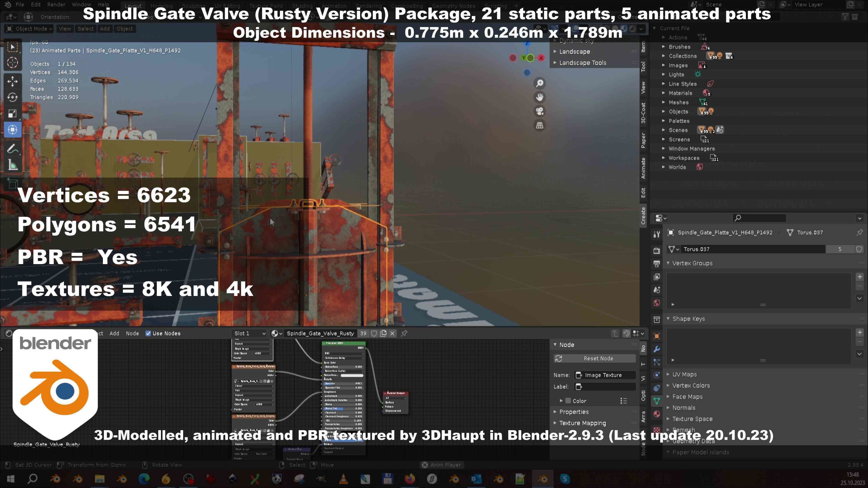Switch to the Animate sidebar tab
The width and height of the screenshot is (868, 488).
click(643, 168)
